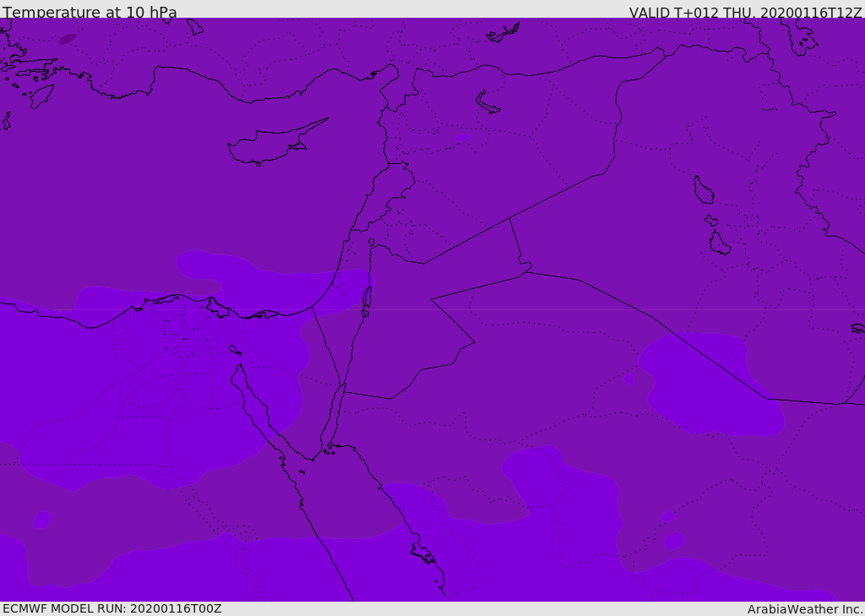Click the 'VALID T+012 THU. 20200116T12Z' label
The image size is (865, 616).
tap(745, 13)
